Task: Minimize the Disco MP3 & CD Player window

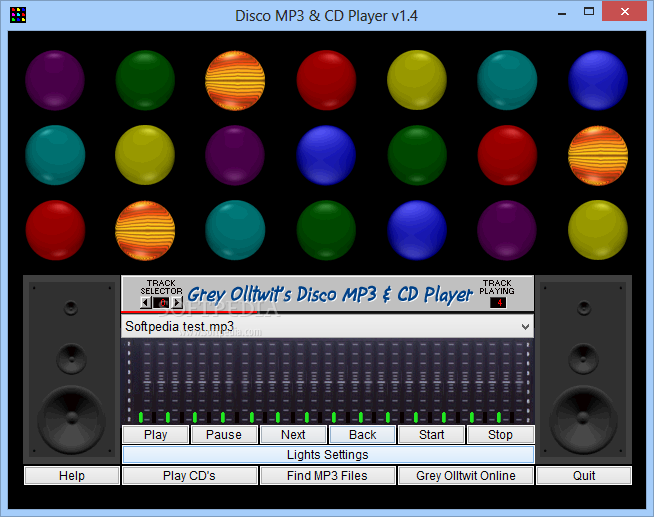Action: point(562,13)
